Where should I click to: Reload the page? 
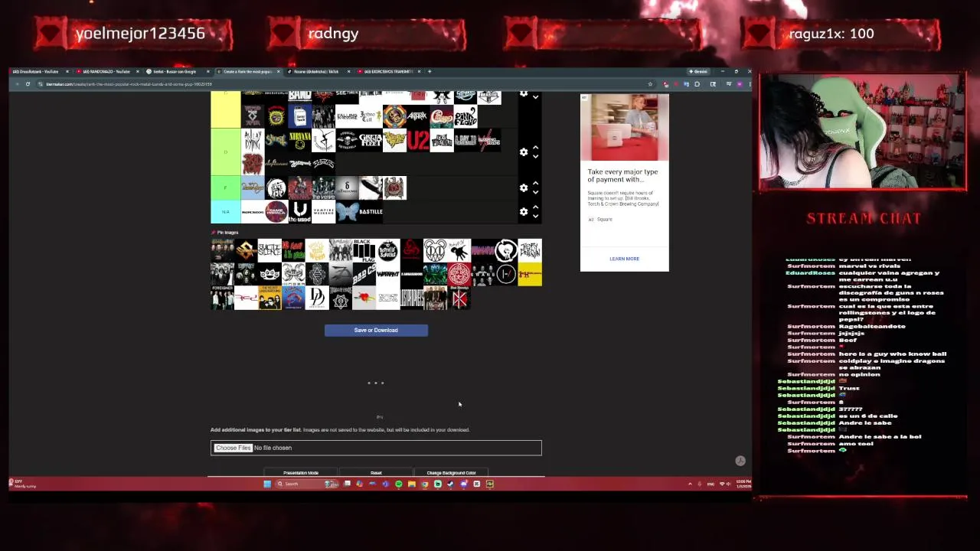28,84
